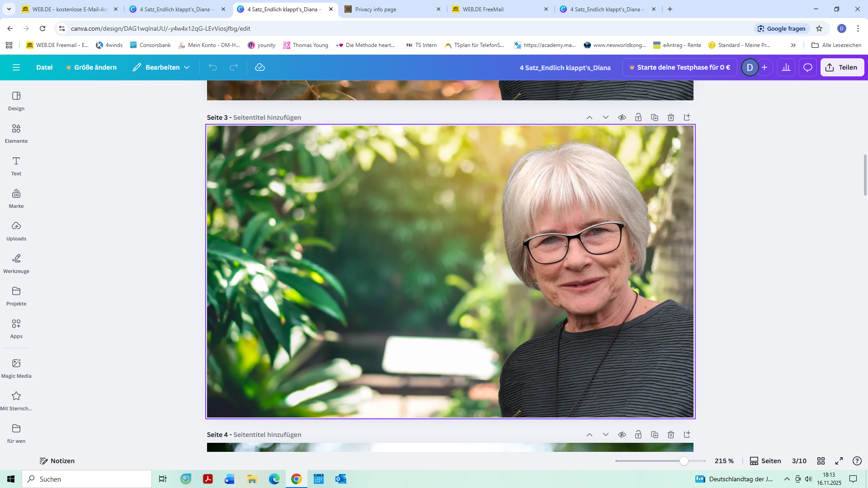Toggle the grid view of pages

coord(821,461)
